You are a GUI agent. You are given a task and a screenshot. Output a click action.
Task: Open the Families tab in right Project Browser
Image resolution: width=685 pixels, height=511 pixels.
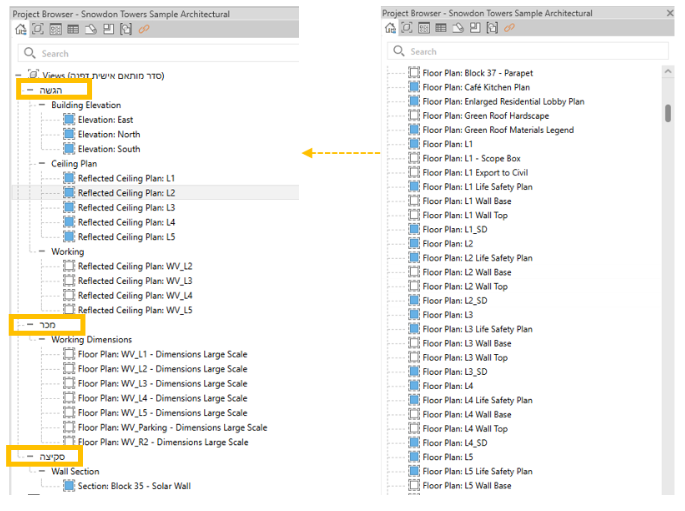475,28
